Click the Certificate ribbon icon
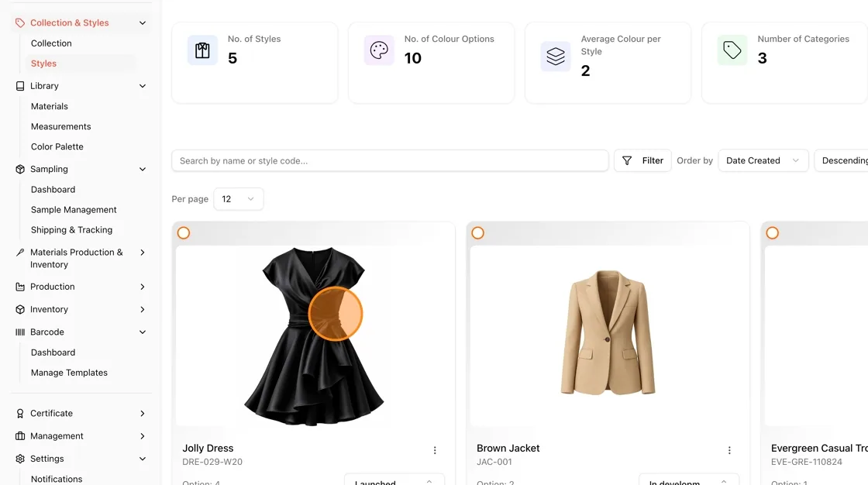The width and height of the screenshot is (868, 485). pos(20,414)
